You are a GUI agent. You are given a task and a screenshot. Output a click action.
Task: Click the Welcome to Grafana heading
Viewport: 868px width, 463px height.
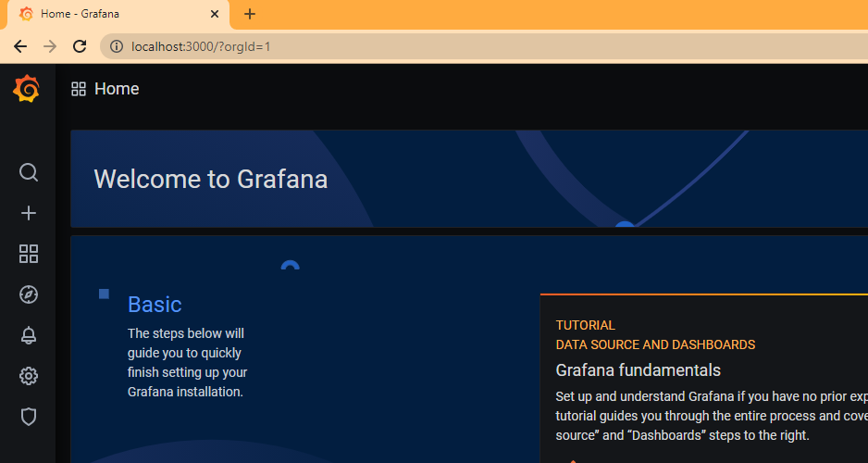point(211,179)
